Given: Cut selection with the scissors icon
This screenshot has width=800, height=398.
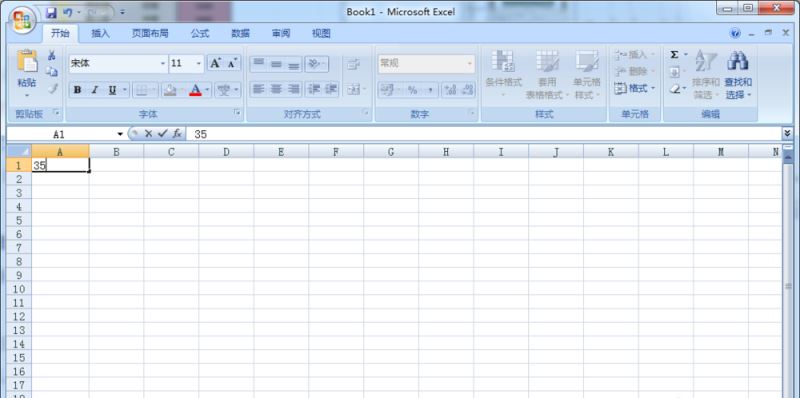Looking at the screenshot, I should pyautogui.click(x=52, y=56).
